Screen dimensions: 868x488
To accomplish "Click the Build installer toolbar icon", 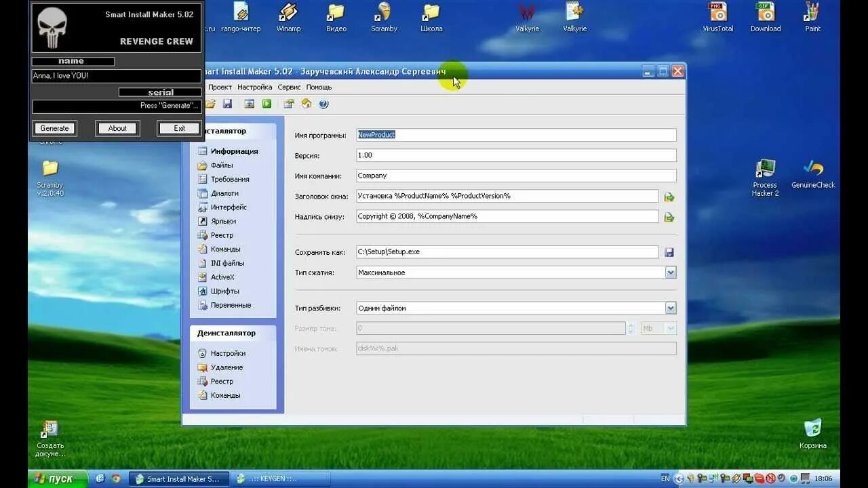I will point(250,104).
